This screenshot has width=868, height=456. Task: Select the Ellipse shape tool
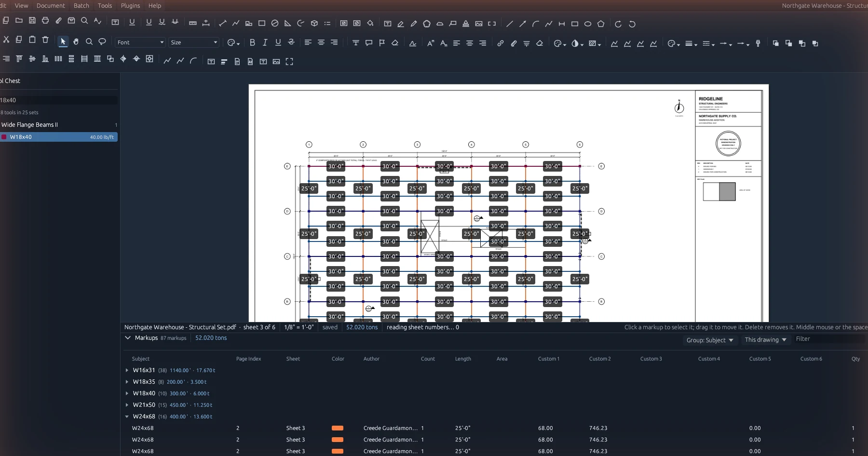pyautogui.click(x=588, y=24)
